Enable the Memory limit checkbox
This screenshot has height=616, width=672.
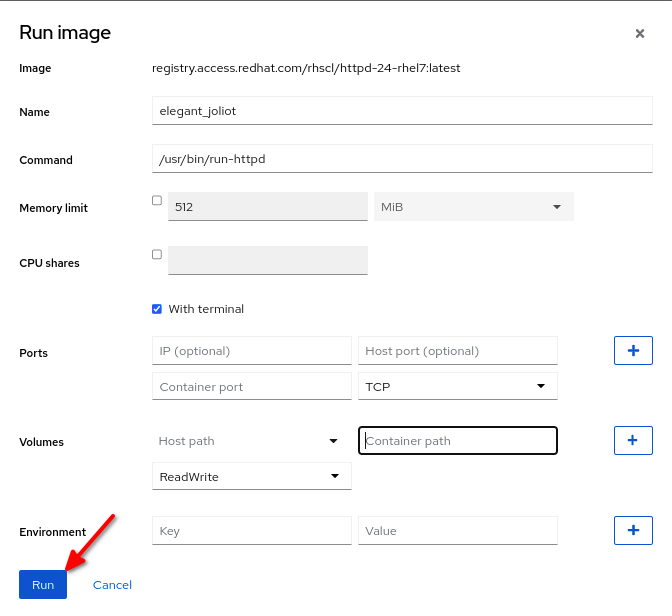click(157, 201)
